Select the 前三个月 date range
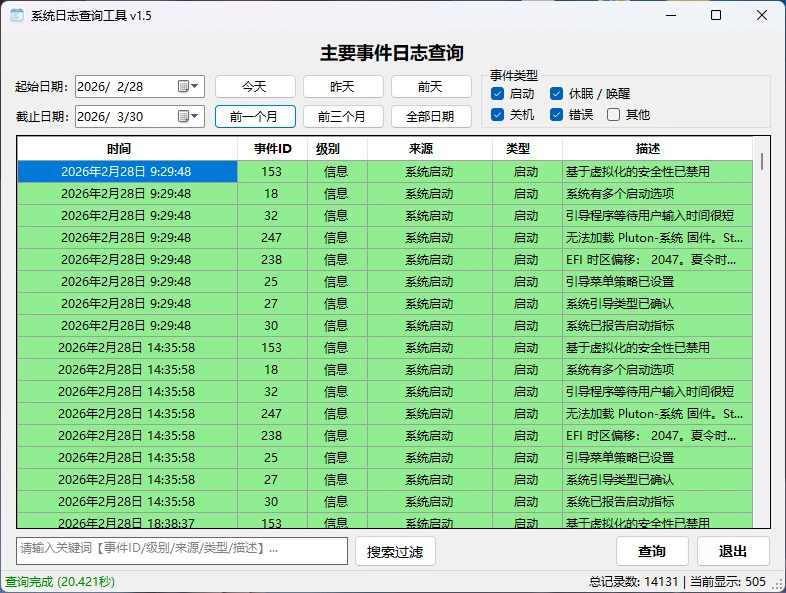The width and height of the screenshot is (786, 593). [343, 116]
